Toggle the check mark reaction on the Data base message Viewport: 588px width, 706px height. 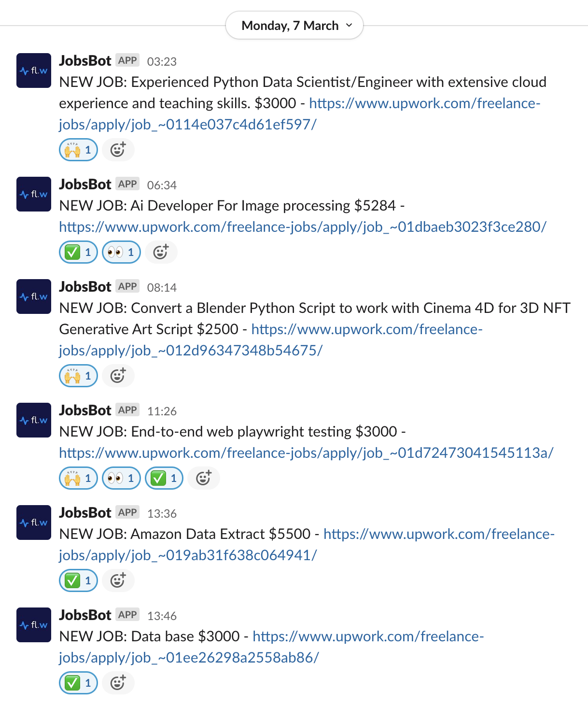[78, 683]
